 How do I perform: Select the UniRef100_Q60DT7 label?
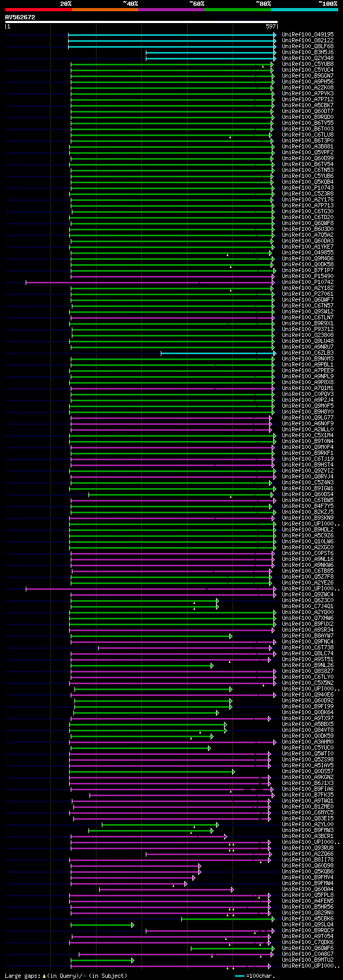[308, 111]
